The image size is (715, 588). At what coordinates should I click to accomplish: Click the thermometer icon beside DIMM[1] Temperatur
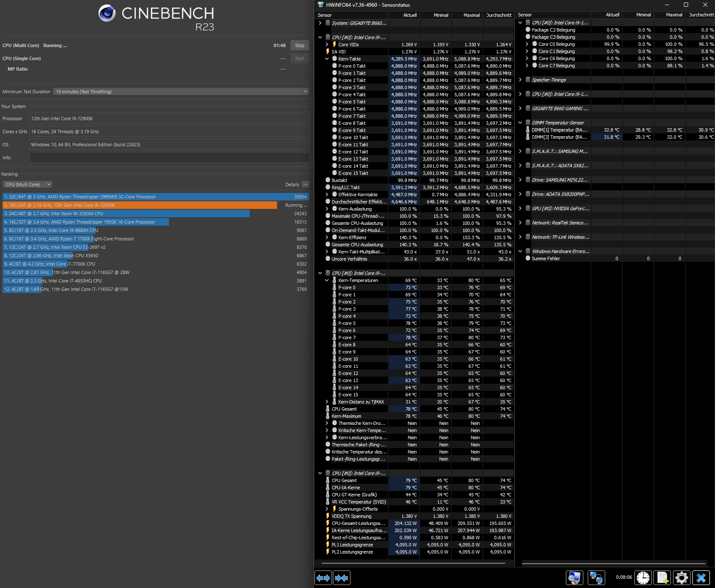(528, 129)
